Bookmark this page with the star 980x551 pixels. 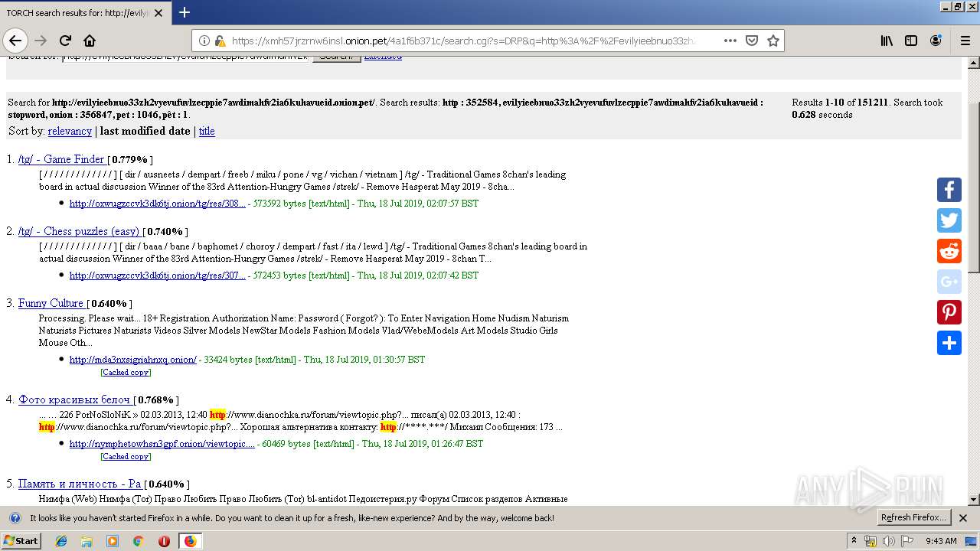[x=773, y=41]
